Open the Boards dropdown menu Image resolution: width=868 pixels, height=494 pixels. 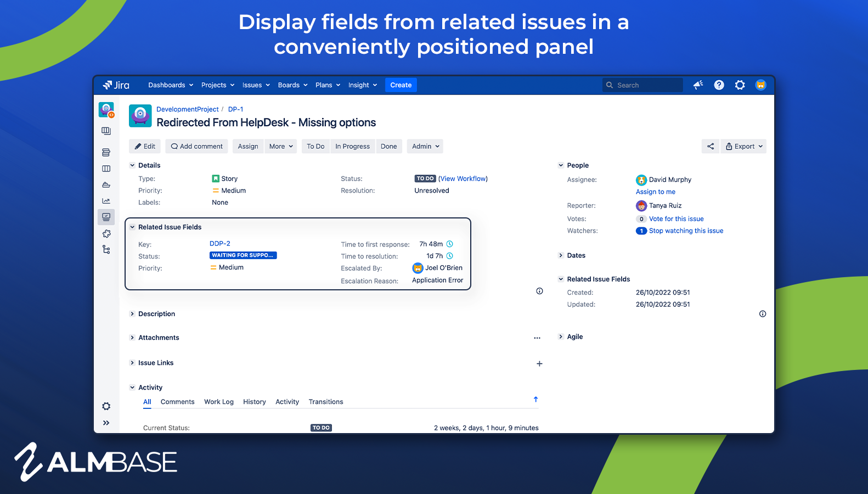click(292, 85)
